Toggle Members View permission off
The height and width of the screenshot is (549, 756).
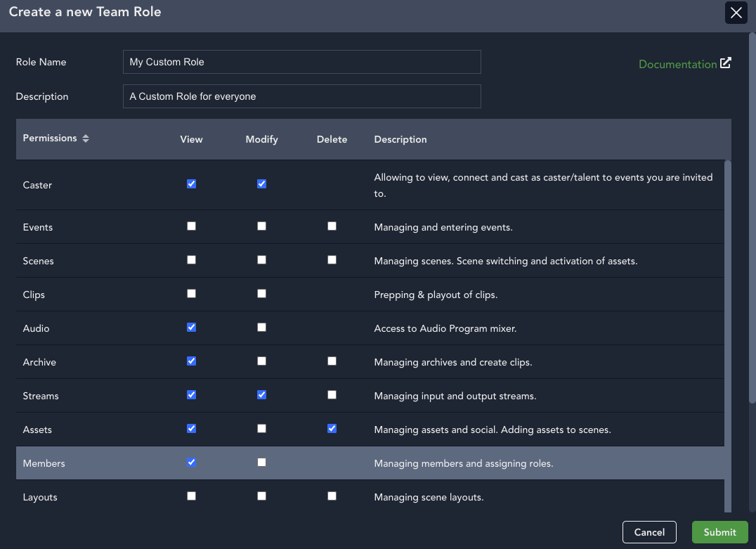(x=191, y=463)
